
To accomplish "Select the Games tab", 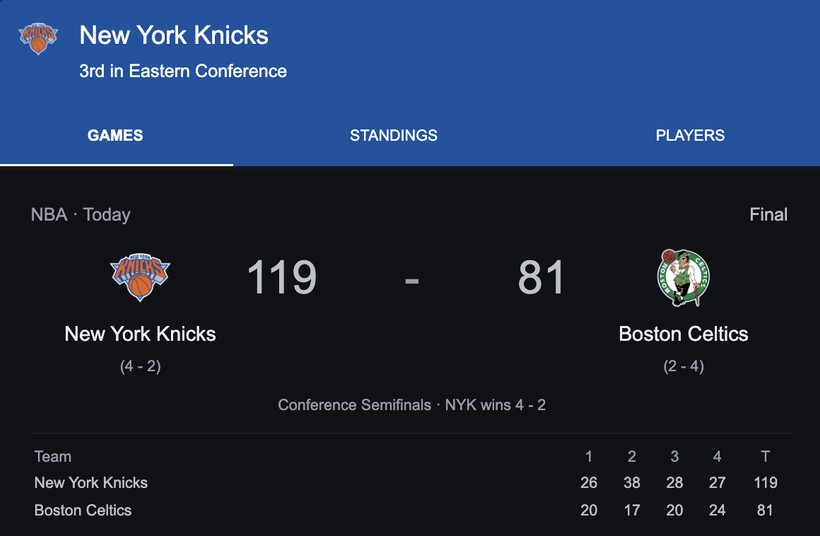I will pyautogui.click(x=115, y=135).
